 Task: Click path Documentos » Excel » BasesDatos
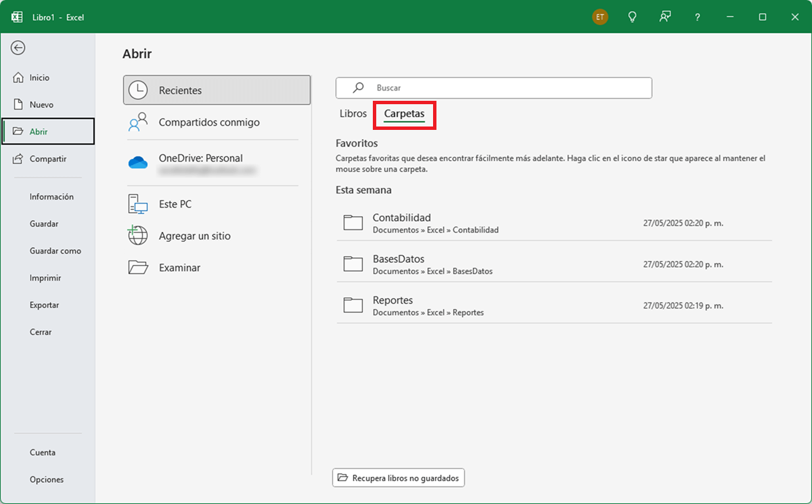point(432,271)
